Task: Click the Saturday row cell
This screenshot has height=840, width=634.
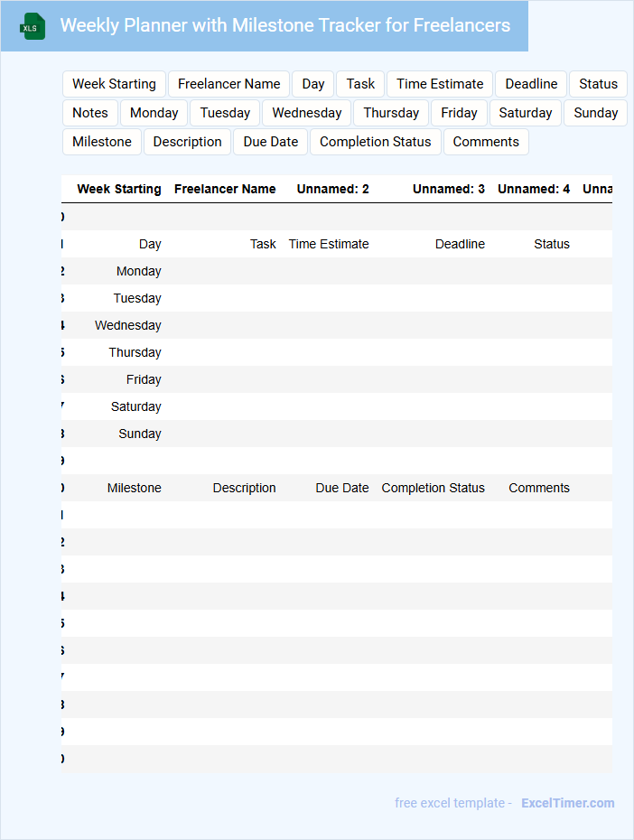Action: pyautogui.click(x=136, y=406)
